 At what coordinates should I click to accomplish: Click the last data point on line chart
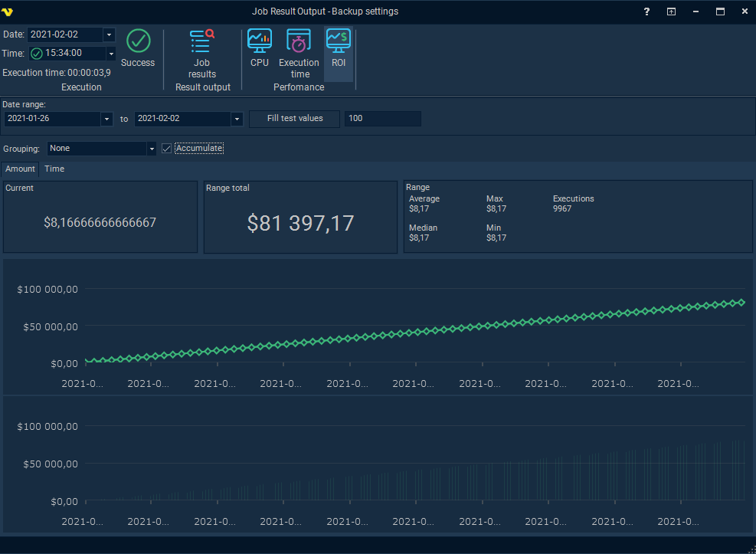[x=741, y=303]
